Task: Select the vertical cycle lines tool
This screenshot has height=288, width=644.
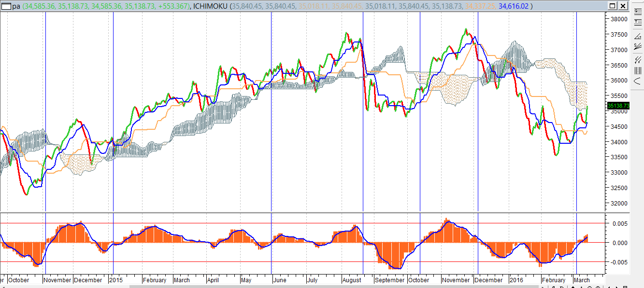Action: (x=637, y=70)
